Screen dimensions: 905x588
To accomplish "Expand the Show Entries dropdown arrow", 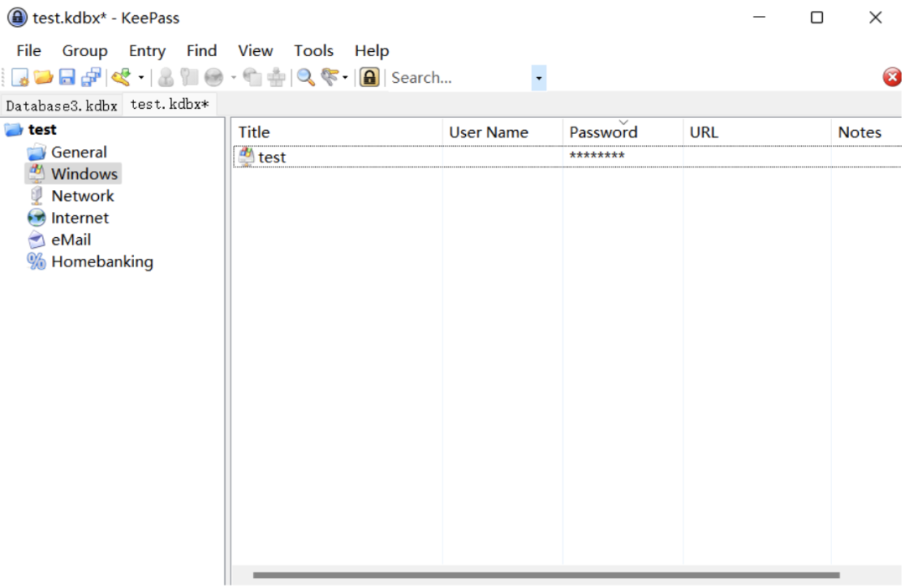I will 345,78.
